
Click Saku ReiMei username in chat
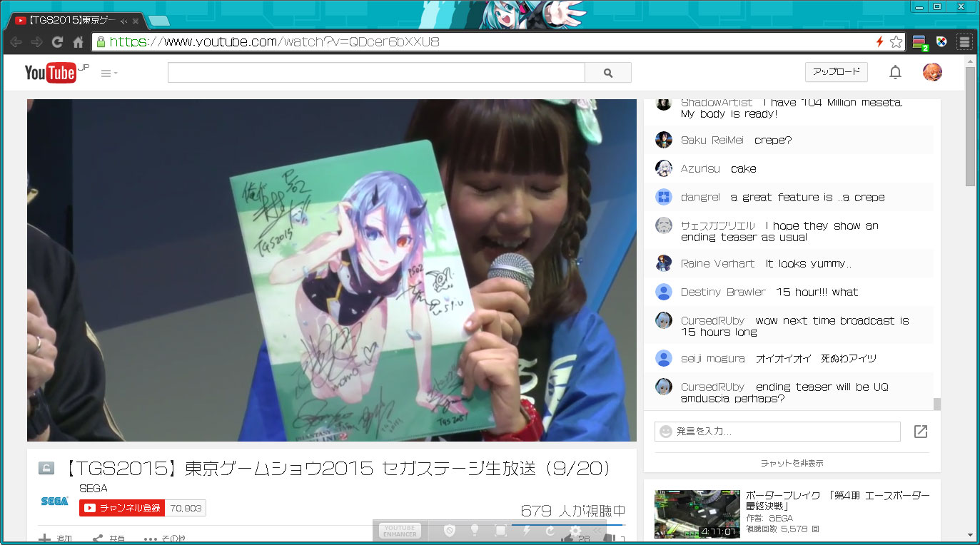point(712,141)
